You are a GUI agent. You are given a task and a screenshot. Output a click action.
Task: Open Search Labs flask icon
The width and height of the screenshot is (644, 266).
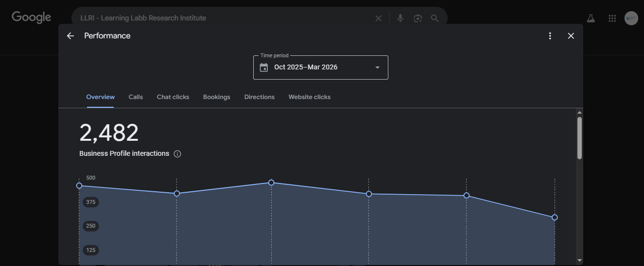591,18
